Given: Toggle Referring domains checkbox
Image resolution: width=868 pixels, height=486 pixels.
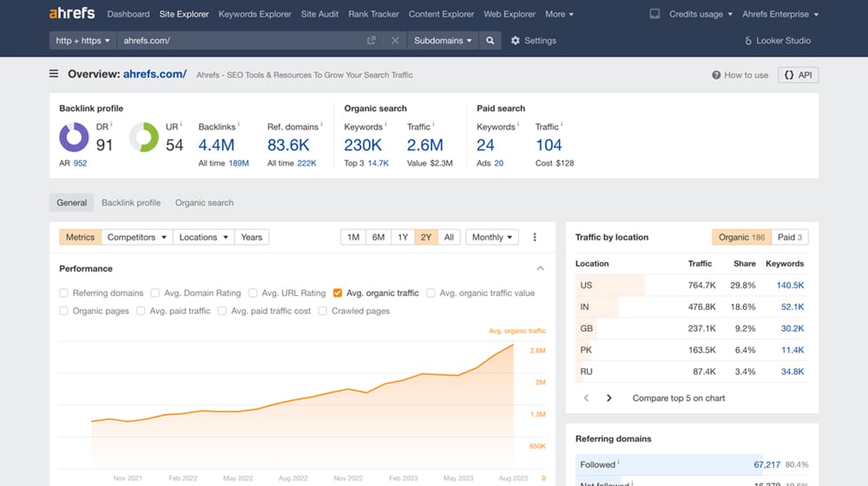Looking at the screenshot, I should click(63, 292).
